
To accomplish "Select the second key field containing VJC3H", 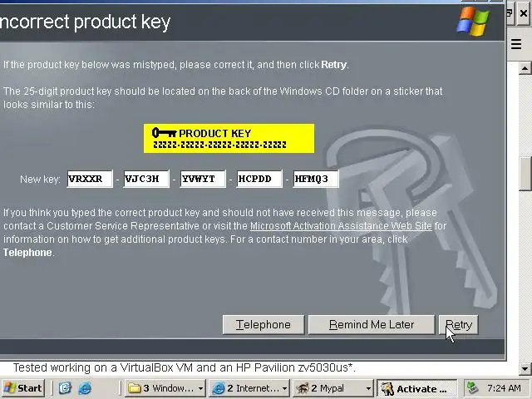I will click(x=146, y=179).
